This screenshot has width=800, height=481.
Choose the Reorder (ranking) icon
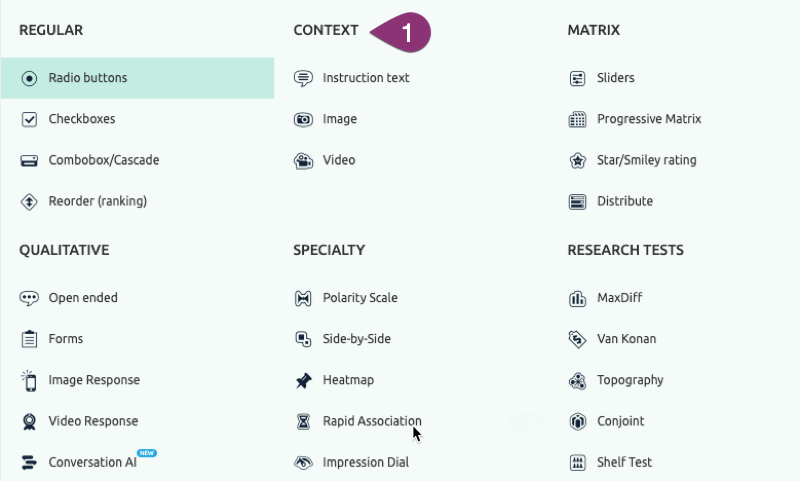29,201
